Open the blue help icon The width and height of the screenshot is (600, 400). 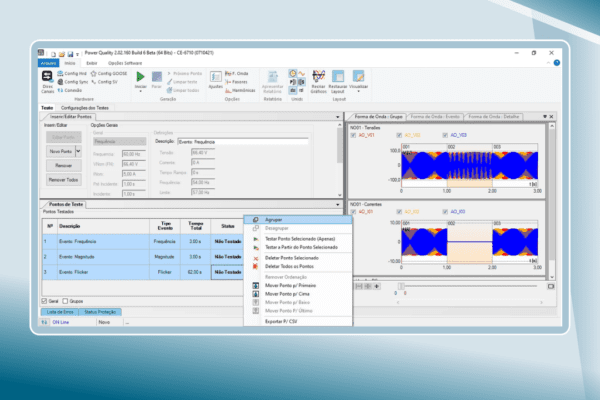pos(557,63)
